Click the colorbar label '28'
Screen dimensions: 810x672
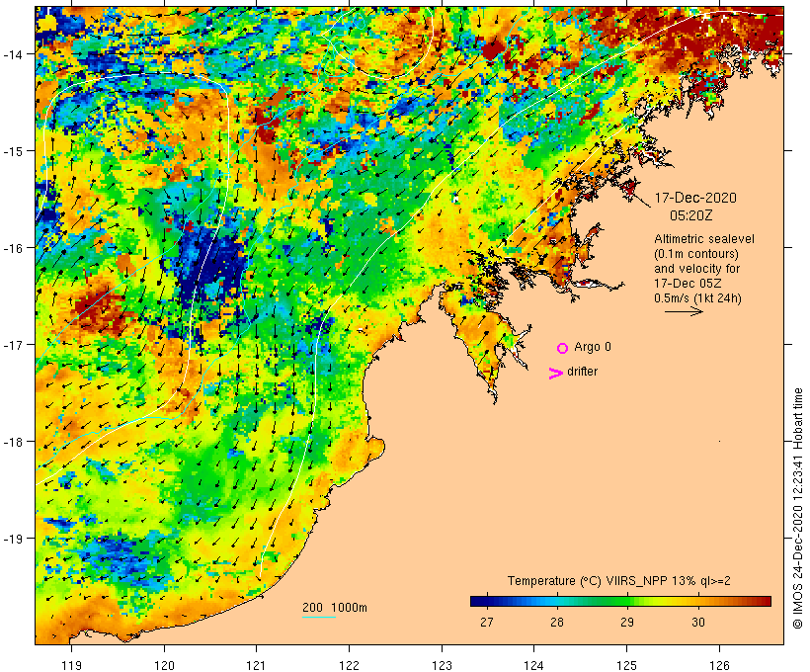pos(557,622)
